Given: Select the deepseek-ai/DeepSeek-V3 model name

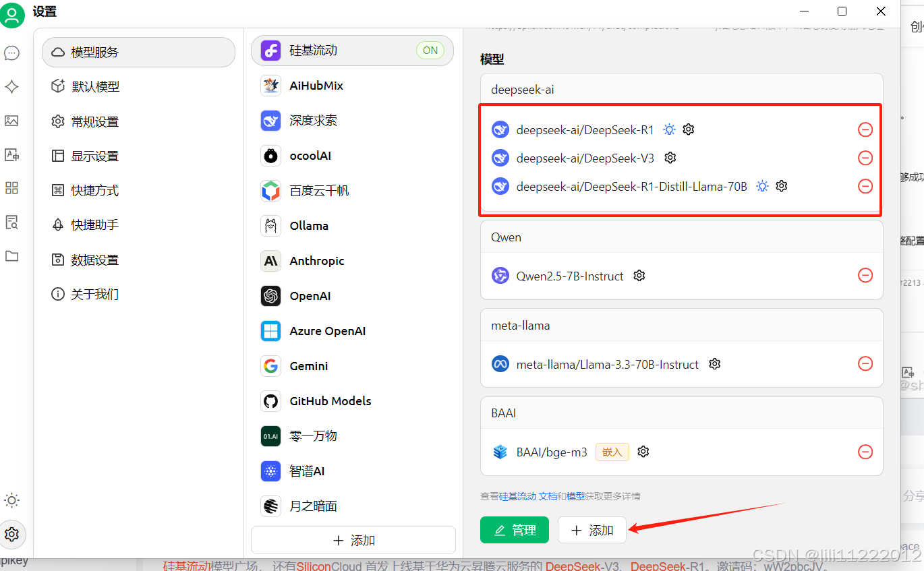Looking at the screenshot, I should (x=585, y=158).
